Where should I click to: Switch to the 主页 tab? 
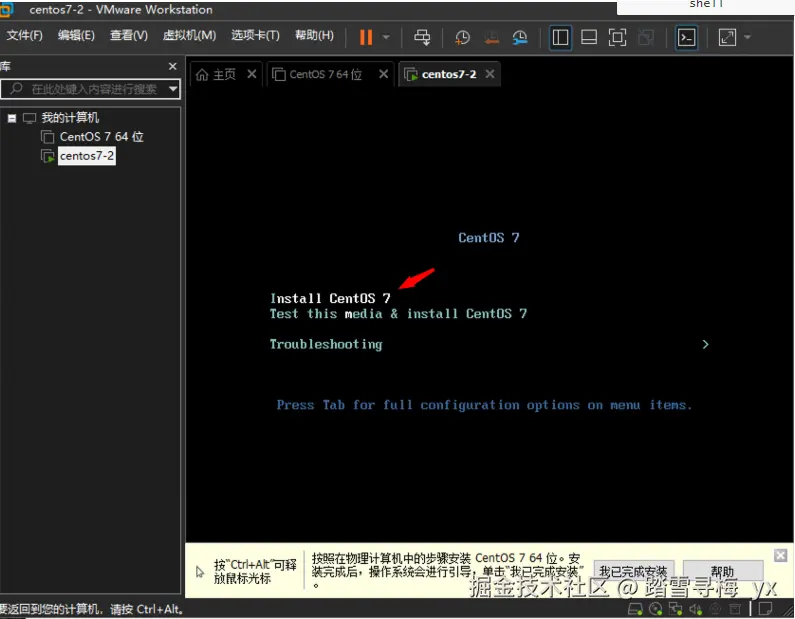(224, 75)
